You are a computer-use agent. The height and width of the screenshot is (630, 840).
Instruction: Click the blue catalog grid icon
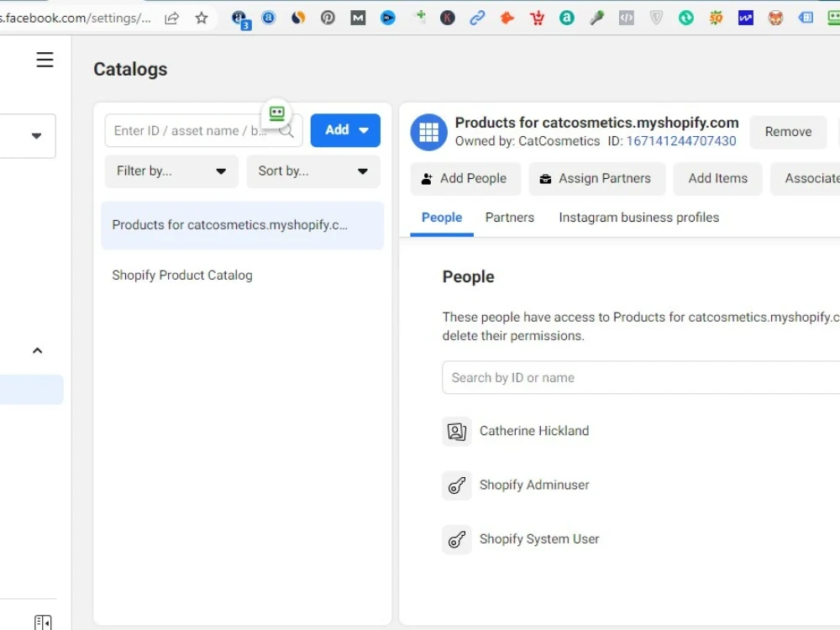(x=428, y=133)
